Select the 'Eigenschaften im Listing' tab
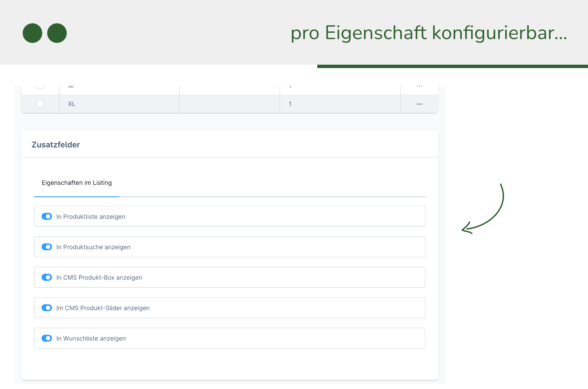The height and width of the screenshot is (389, 588). [x=77, y=183]
